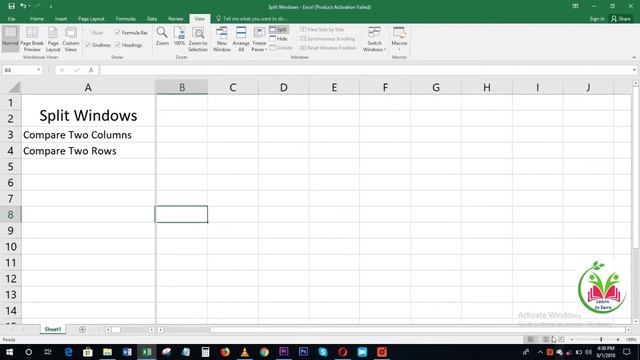Viewport: 640px width, 360px height.
Task: Open the Calculator from taskbar
Action: [205, 352]
